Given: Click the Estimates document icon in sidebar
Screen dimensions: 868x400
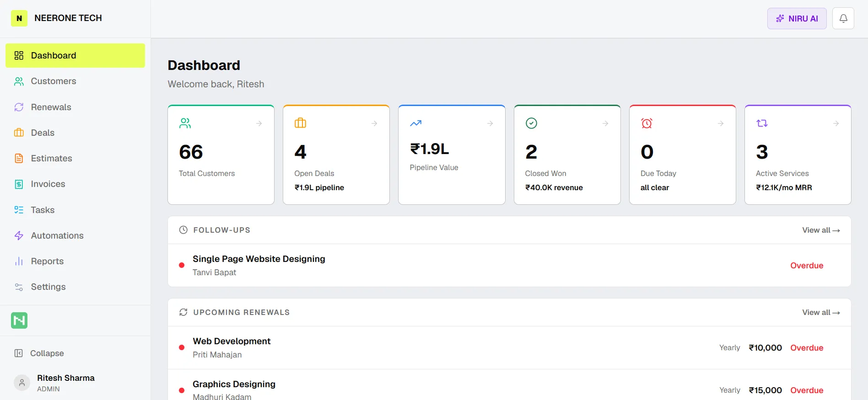Looking at the screenshot, I should (19, 158).
